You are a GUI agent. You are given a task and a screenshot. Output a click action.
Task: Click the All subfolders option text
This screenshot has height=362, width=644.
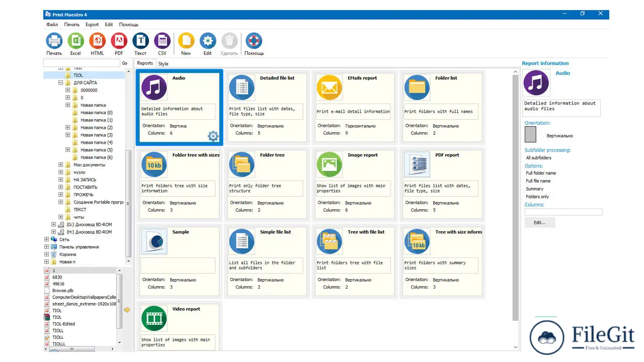(x=539, y=158)
